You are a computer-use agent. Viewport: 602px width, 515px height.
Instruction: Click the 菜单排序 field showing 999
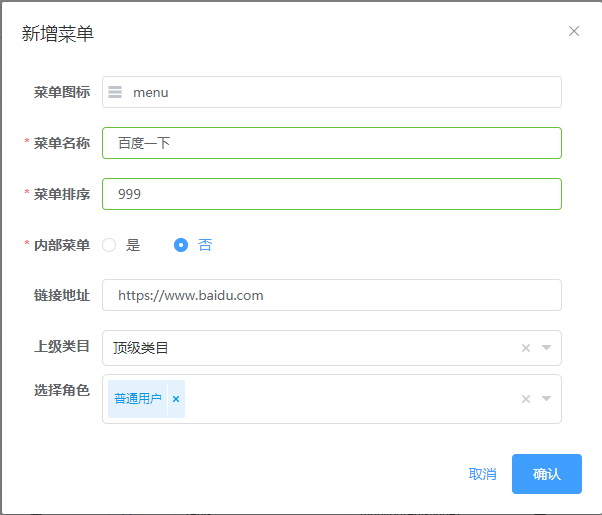click(331, 194)
